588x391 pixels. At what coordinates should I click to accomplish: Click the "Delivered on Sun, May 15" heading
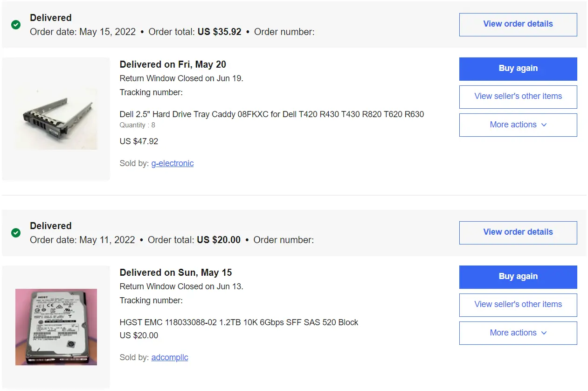coord(175,272)
